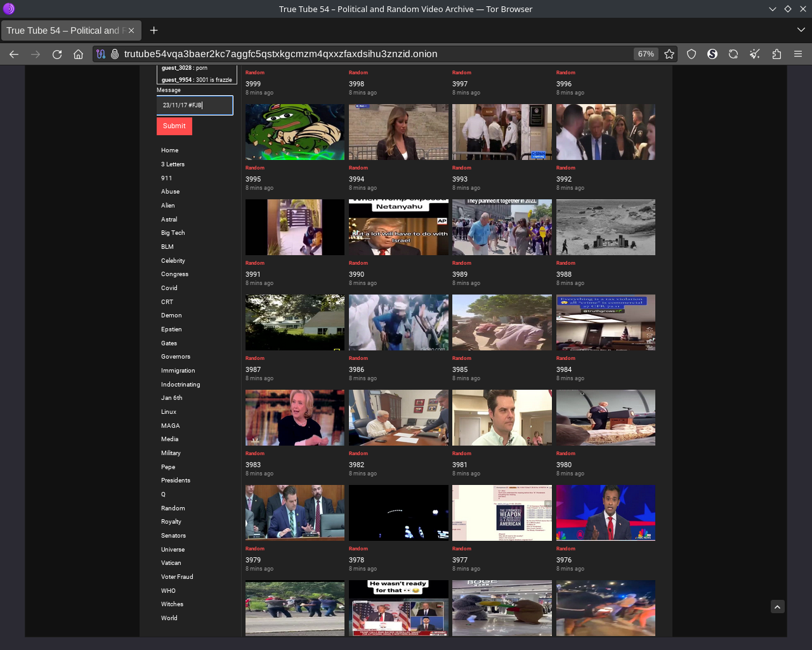Open the World category
This screenshot has width=812, height=650.
(x=169, y=618)
